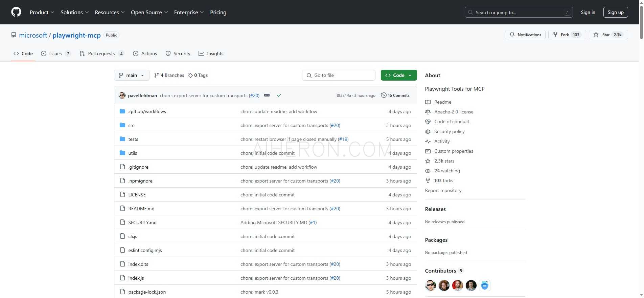Open the .npmignore file

[140, 181]
